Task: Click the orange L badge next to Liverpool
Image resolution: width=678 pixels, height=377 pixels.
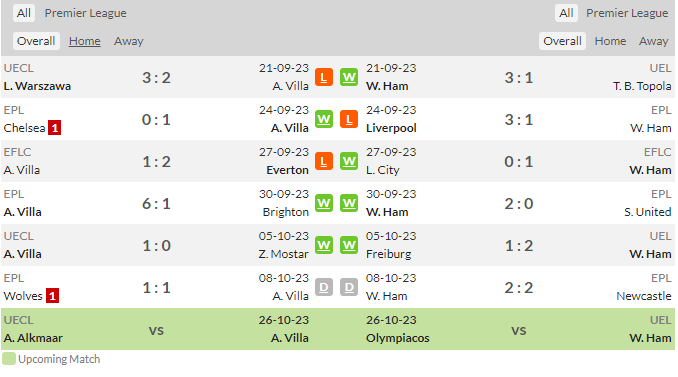Action: [x=349, y=119]
